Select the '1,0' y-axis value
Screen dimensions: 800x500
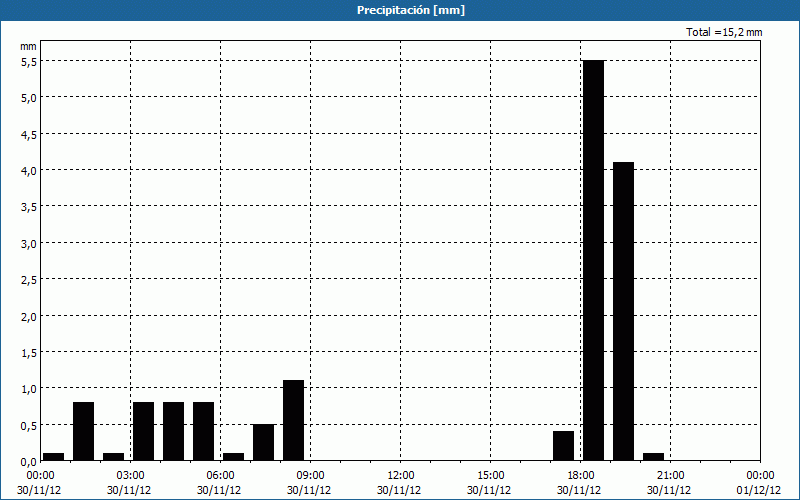[29, 389]
